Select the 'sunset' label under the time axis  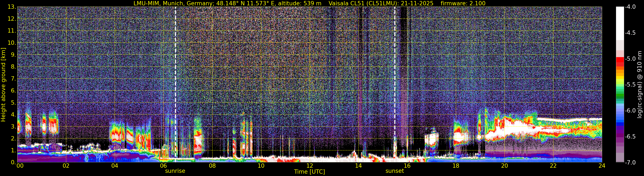pos(395,171)
